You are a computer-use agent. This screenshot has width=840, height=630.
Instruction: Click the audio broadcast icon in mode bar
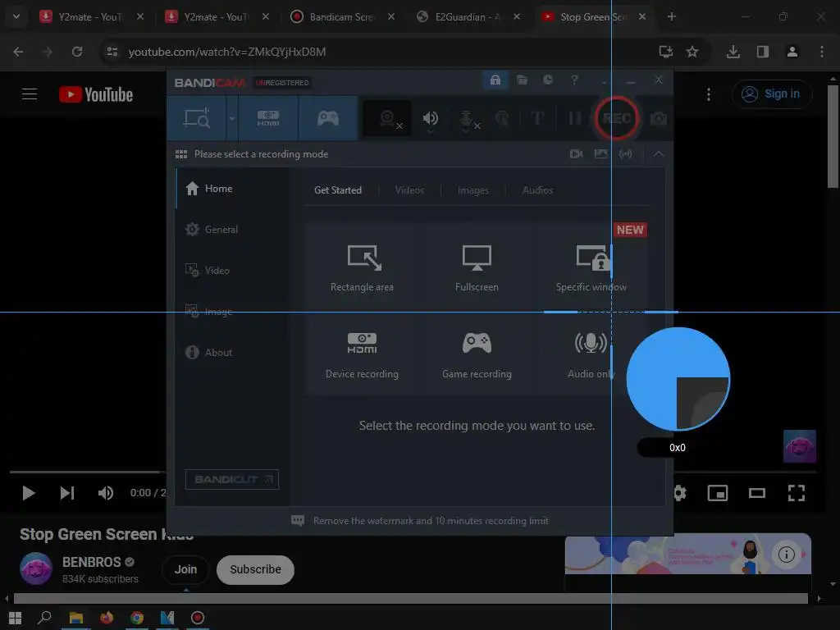pos(625,154)
